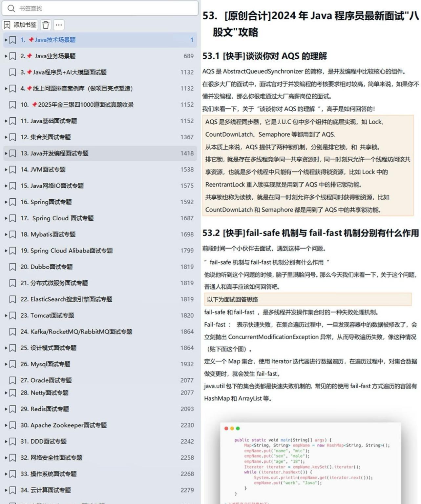
Task: Click bookmark icon beside 'Tomcat面试专题'
Action: tap(12, 315)
